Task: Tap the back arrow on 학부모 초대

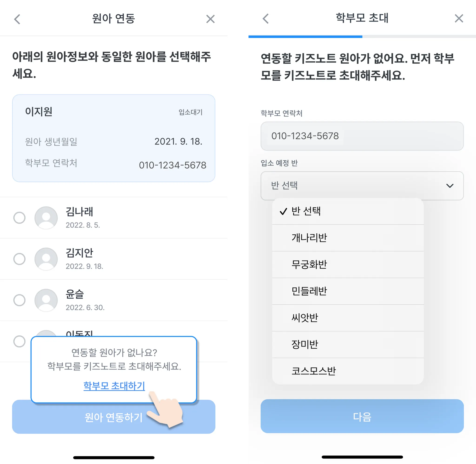Action: click(x=266, y=19)
